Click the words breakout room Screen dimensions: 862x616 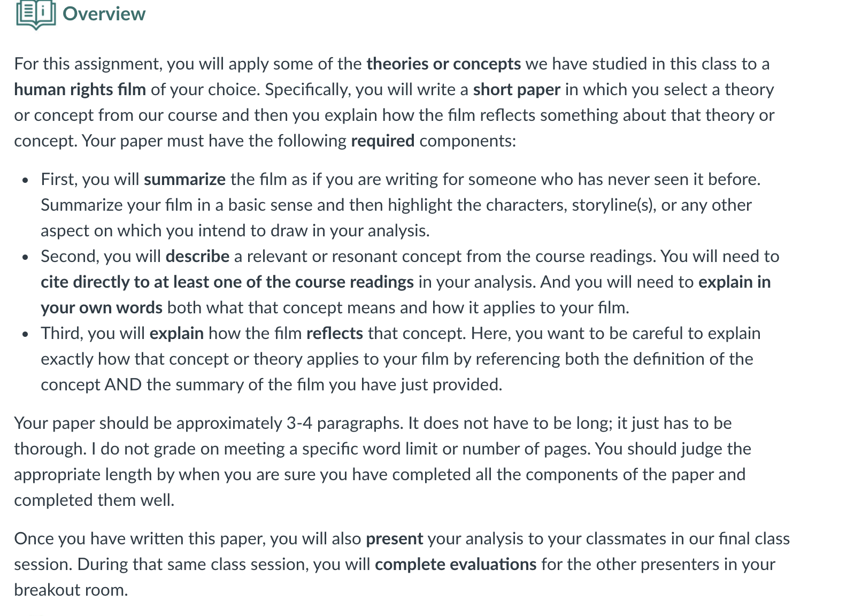click(x=71, y=590)
